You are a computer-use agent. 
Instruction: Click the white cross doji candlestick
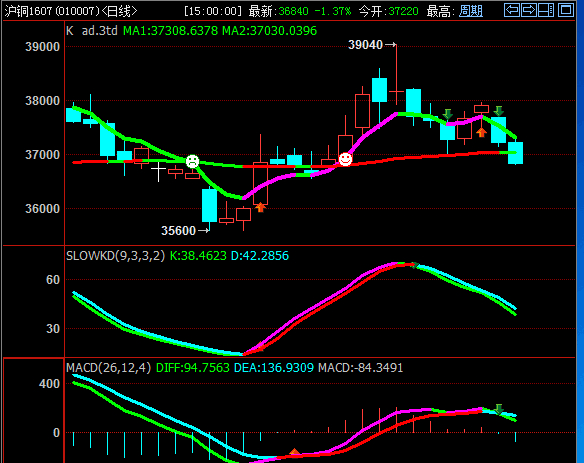click(158, 171)
